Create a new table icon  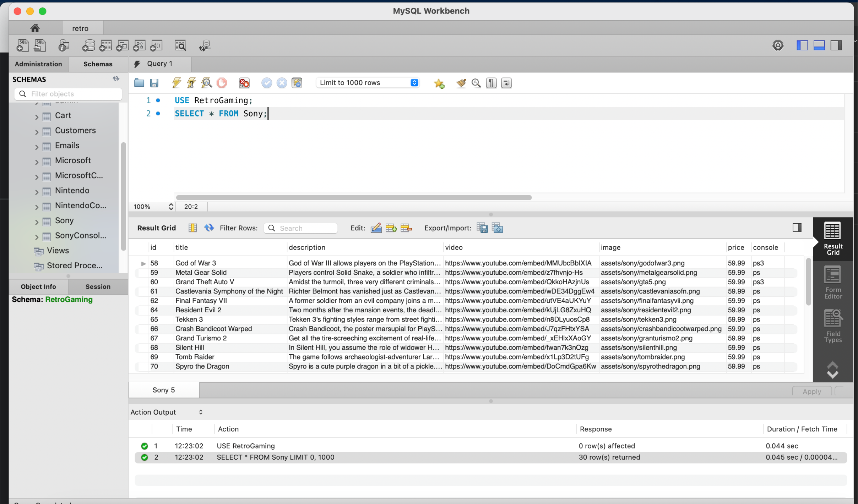(105, 45)
